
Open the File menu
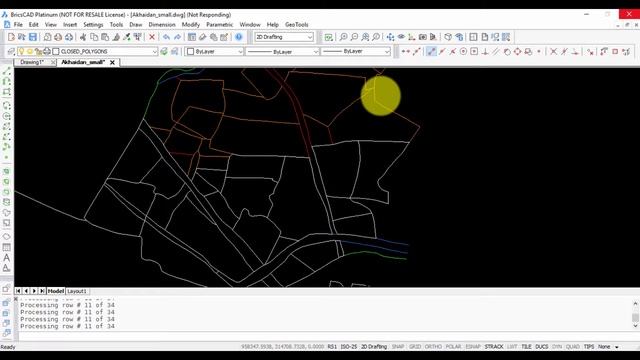click(18, 24)
